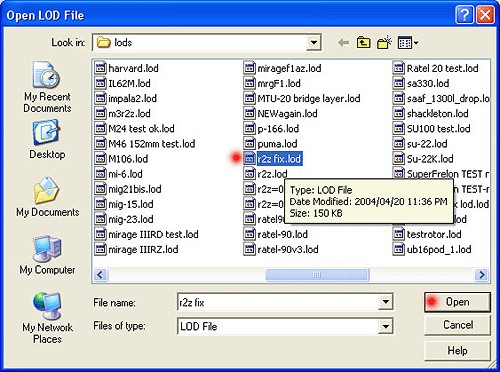500x372 pixels.
Task: Select the mig-23.lod file icon
Action: (x=100, y=219)
